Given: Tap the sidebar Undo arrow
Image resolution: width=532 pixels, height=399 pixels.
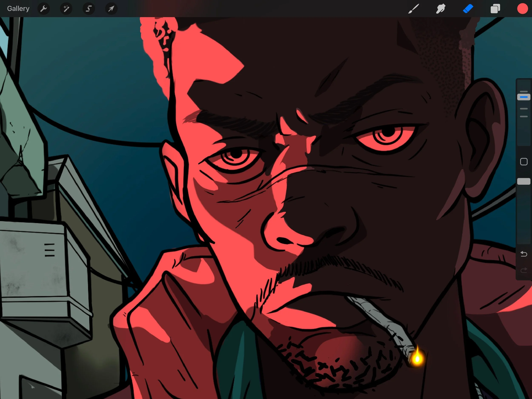Looking at the screenshot, I should [523, 254].
